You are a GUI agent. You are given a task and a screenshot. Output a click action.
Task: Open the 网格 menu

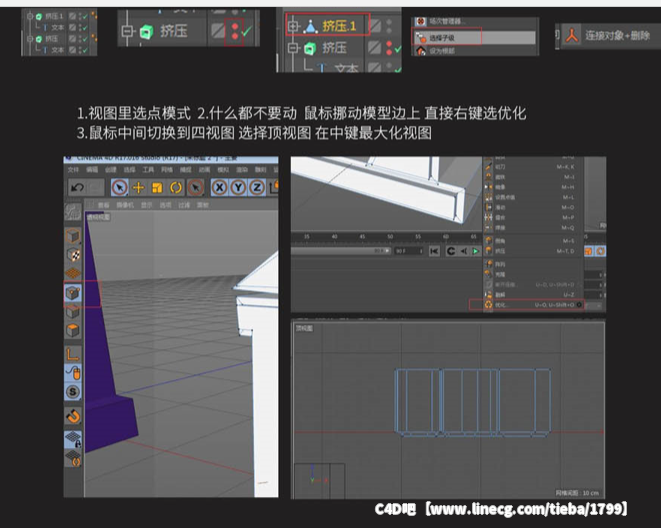(167, 169)
